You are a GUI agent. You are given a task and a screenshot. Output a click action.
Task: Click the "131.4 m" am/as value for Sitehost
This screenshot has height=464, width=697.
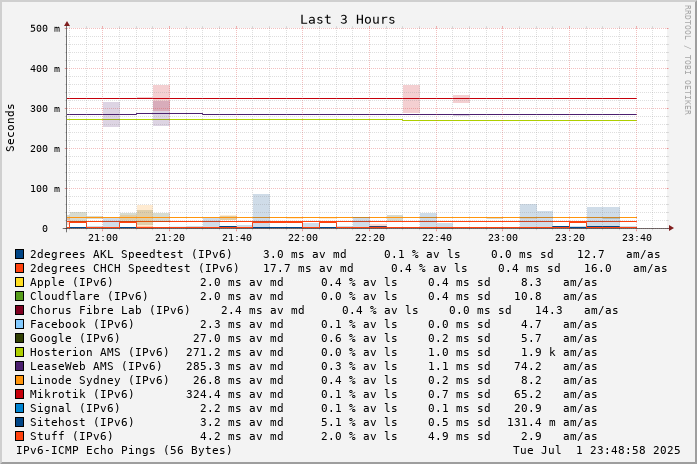pyautogui.click(x=531, y=422)
